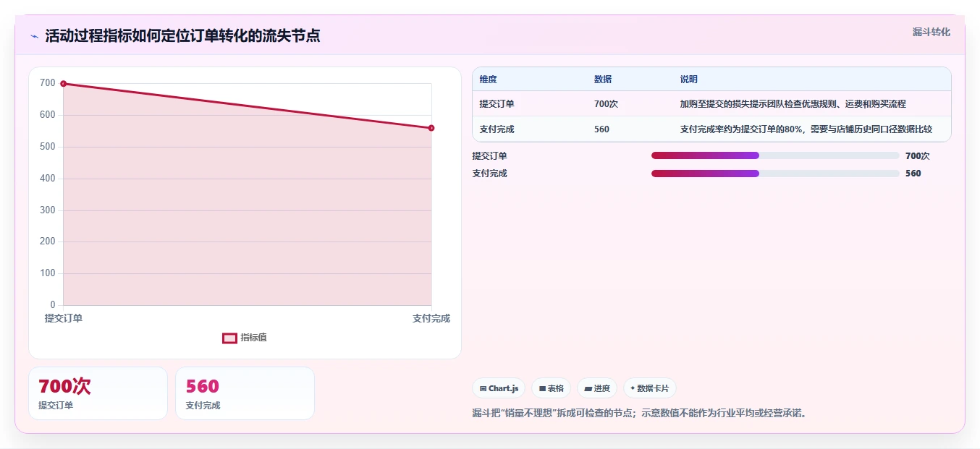Click the star icon in 数据卡片 chip
The image size is (980, 449).
pyautogui.click(x=633, y=388)
